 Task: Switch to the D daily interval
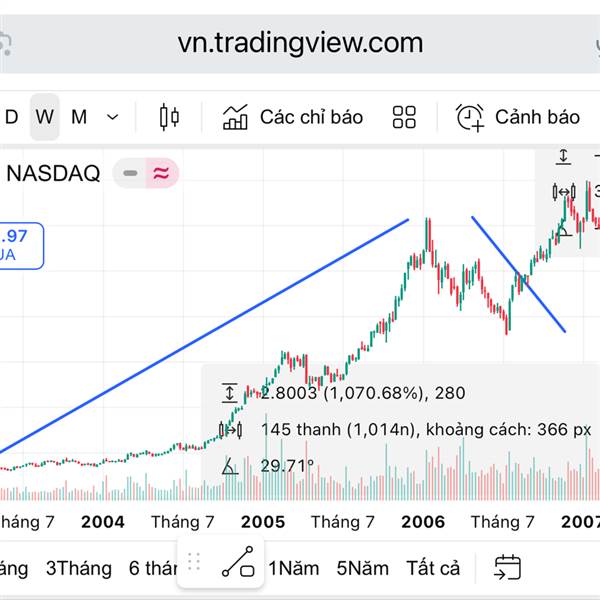(12, 117)
